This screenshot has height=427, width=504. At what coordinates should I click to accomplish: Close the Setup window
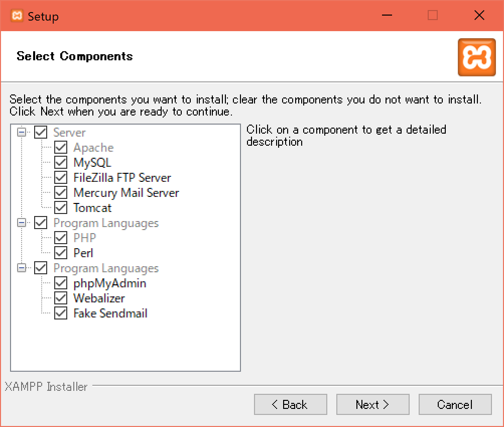click(x=479, y=15)
